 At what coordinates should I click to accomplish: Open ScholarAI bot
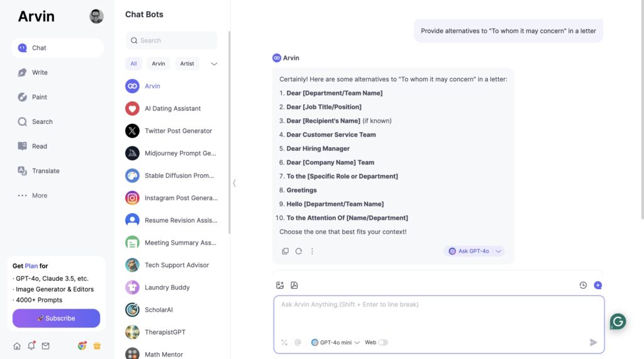tap(171, 310)
